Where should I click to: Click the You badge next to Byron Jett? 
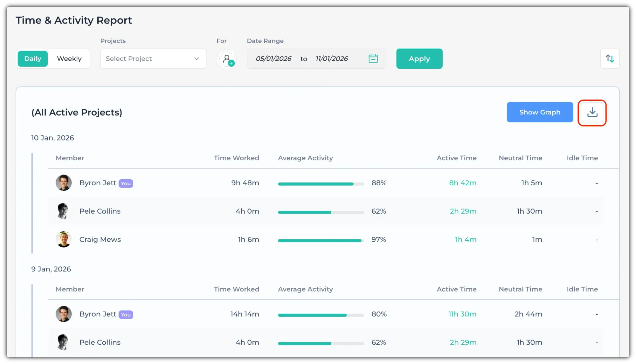coord(126,183)
